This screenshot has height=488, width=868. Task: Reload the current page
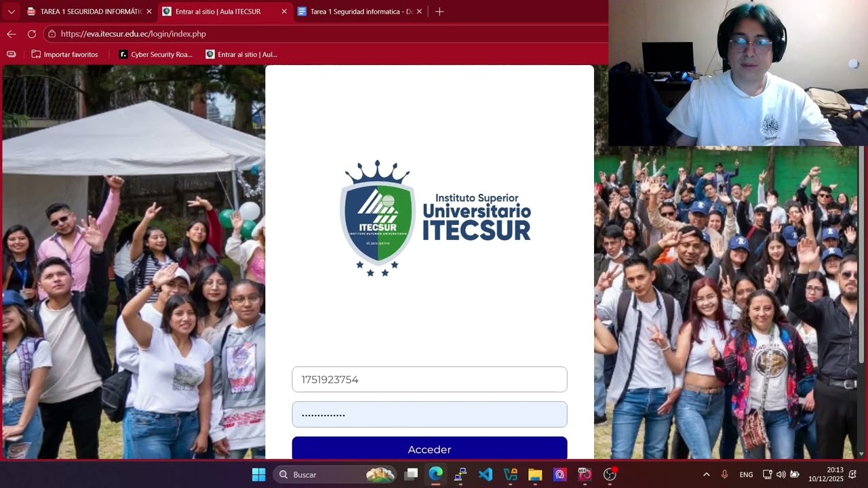[x=32, y=34]
